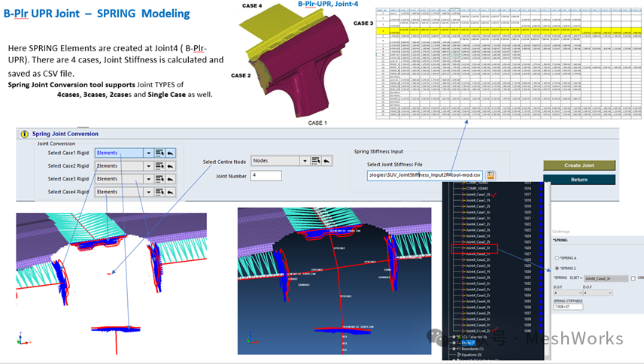644x364 pixels.
Task: Open Case3 Rigid entity type dropdown
Action: (149, 179)
